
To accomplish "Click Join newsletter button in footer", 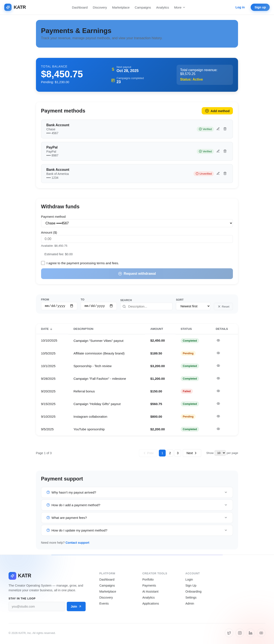I will point(76,606).
